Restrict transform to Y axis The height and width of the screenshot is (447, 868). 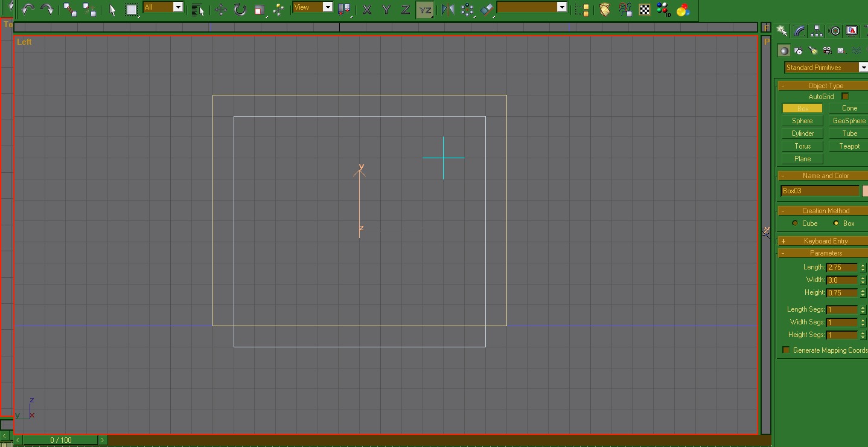386,9
